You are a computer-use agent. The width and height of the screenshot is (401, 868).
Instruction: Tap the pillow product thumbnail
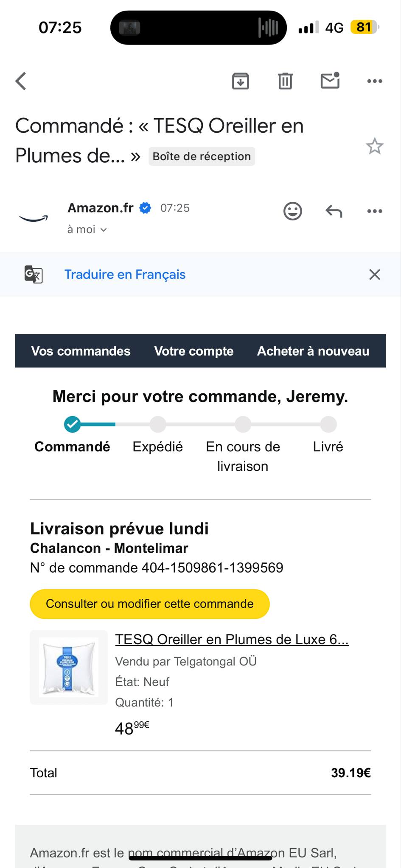pos(69,668)
